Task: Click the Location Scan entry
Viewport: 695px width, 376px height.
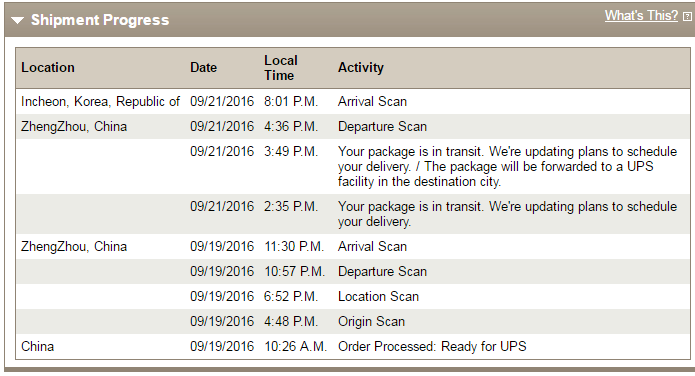Action: pyautogui.click(x=378, y=296)
